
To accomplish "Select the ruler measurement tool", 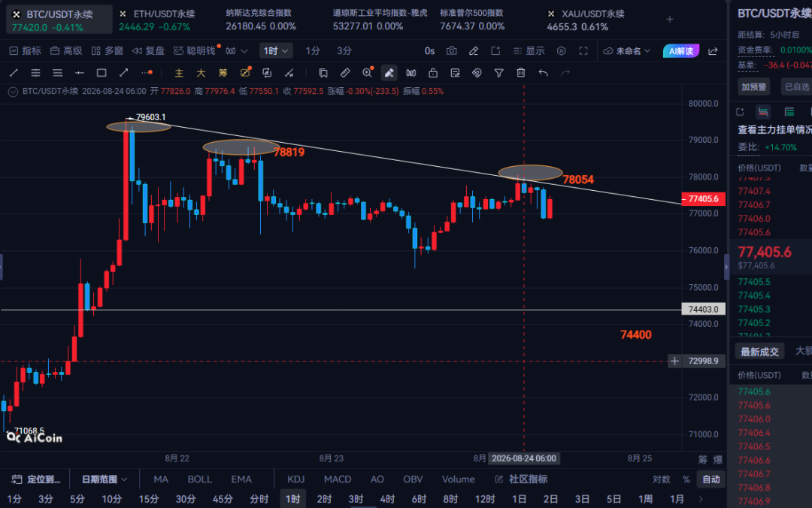I will 345,73.
